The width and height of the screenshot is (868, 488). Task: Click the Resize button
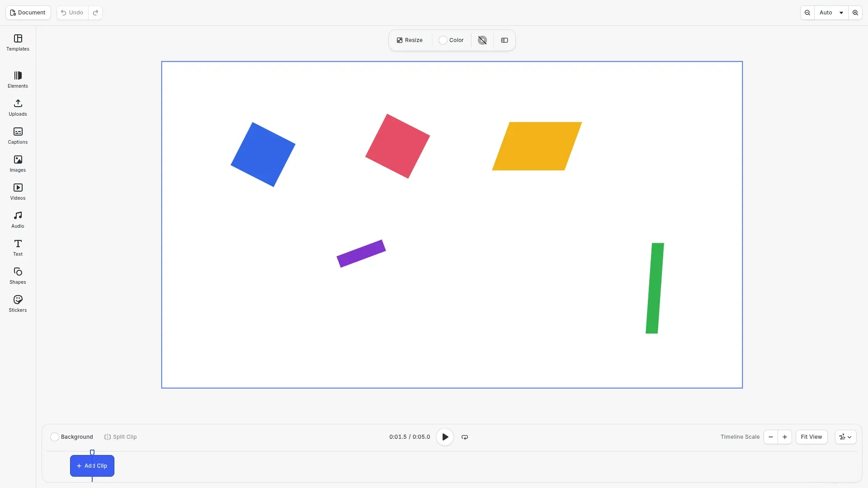click(410, 40)
